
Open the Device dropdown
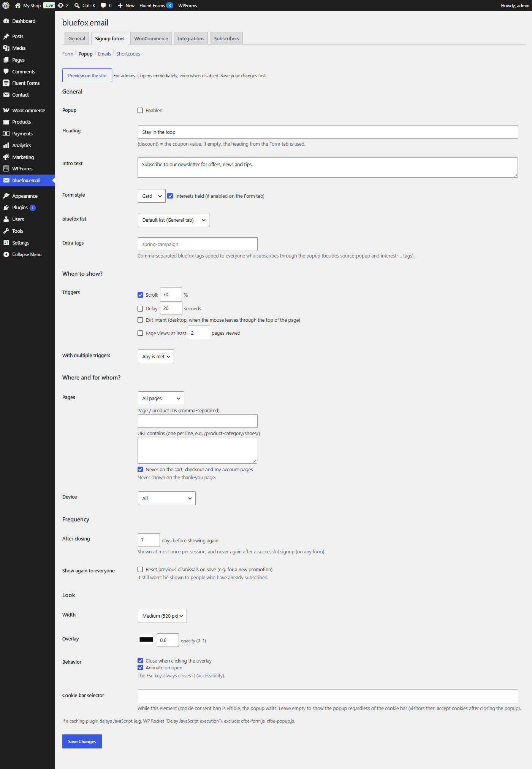(166, 498)
